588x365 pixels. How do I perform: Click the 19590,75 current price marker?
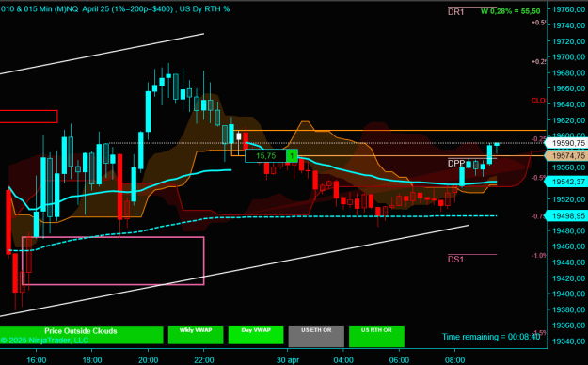567,143
